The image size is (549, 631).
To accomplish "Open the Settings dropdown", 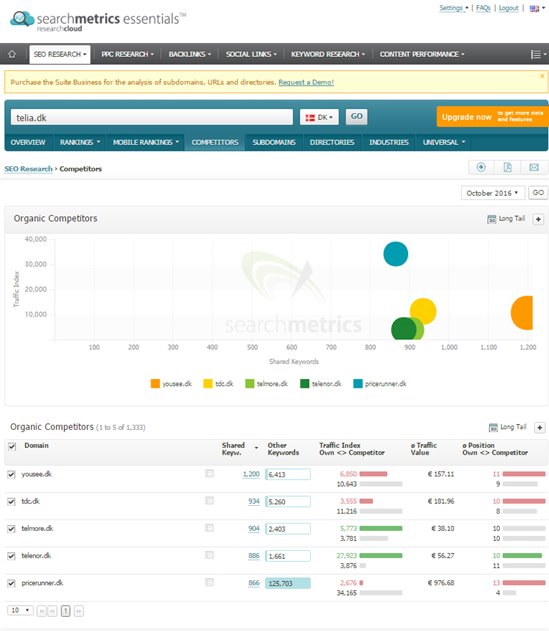I will (x=453, y=8).
